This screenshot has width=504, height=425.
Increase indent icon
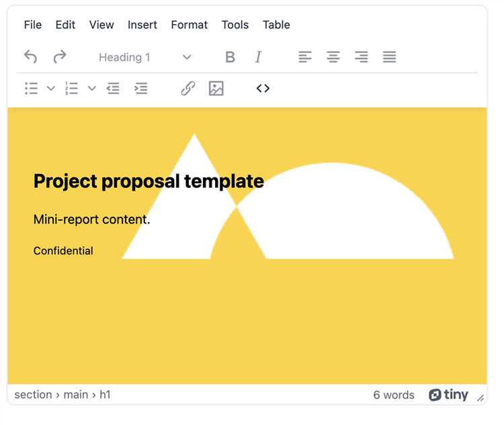click(x=141, y=88)
